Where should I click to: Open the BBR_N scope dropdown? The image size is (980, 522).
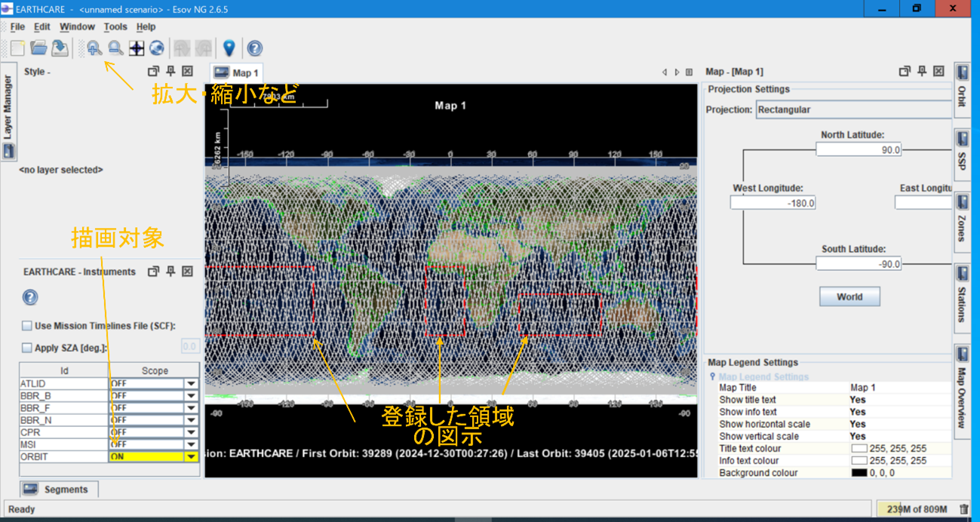coord(192,419)
